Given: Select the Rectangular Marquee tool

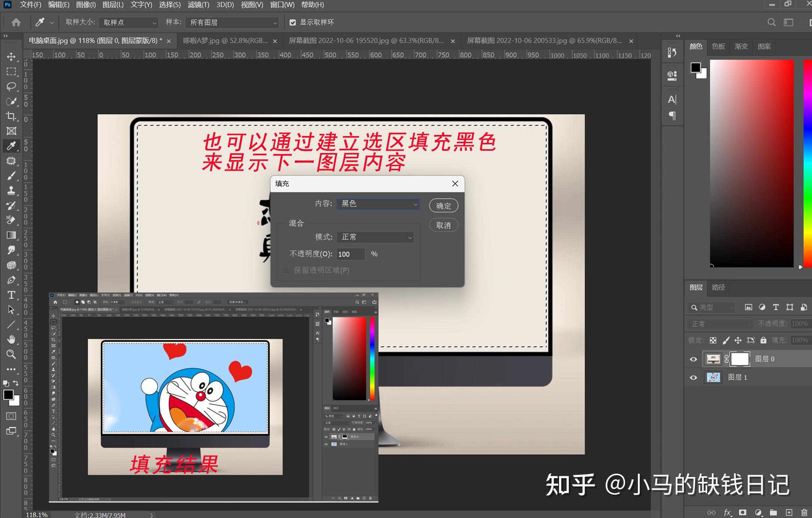Looking at the screenshot, I should pos(11,71).
